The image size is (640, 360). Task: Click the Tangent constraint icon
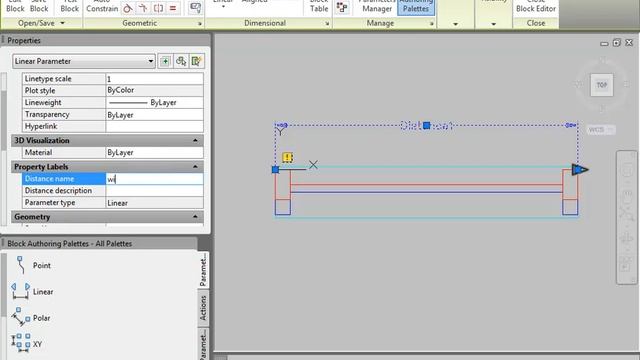128,8
